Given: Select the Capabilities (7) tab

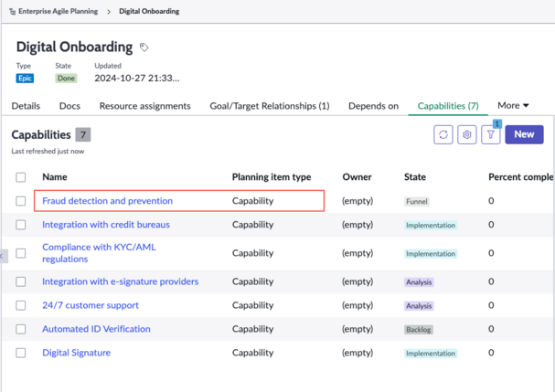Looking at the screenshot, I should (x=448, y=106).
